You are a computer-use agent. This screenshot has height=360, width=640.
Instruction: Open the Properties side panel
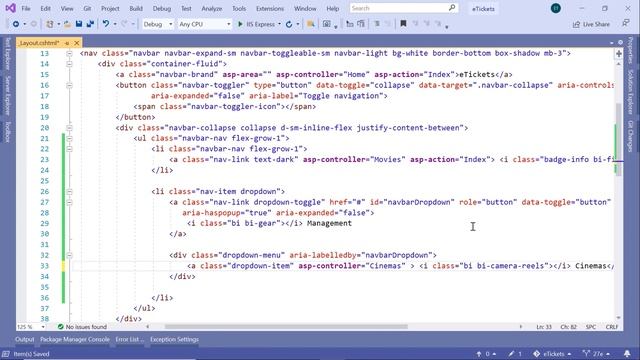point(631,50)
